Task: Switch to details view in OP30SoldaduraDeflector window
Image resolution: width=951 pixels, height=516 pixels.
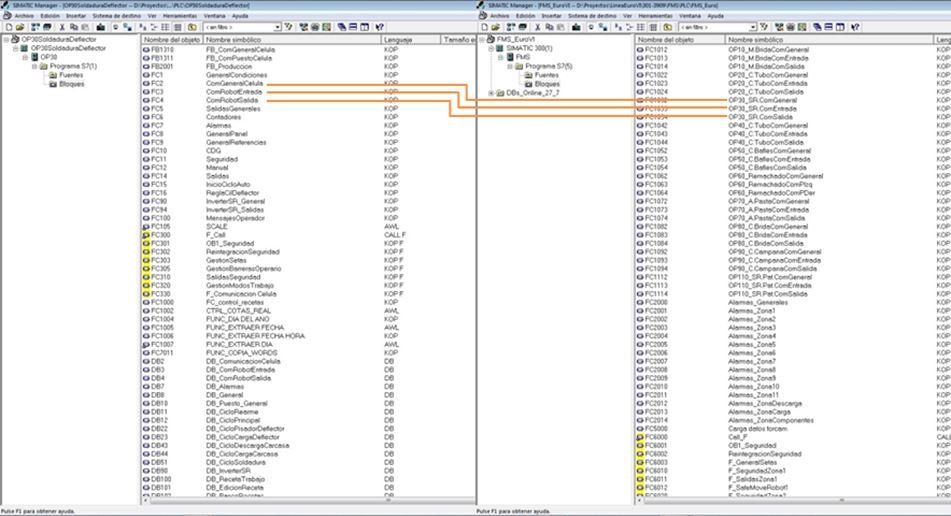Action: [178, 27]
